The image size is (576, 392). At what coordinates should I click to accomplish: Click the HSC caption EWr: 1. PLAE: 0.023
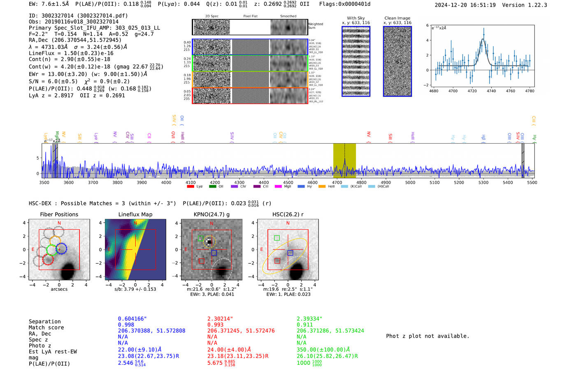point(288,294)
